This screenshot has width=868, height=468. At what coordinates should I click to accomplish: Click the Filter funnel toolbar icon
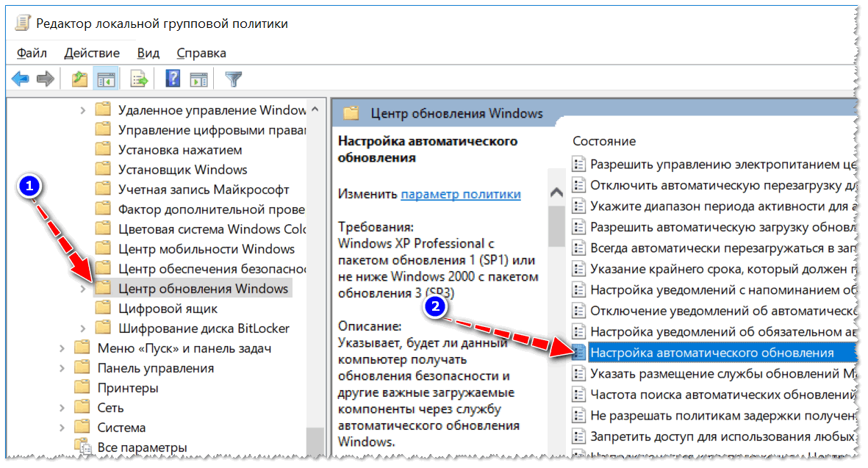click(234, 79)
